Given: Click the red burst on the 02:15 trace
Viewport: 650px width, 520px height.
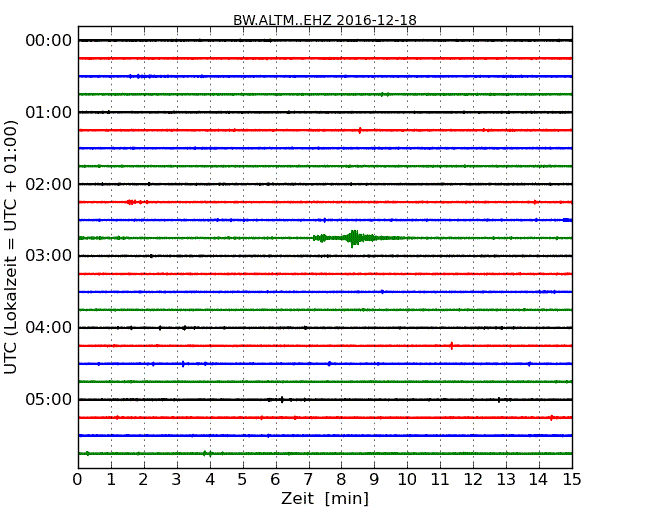Looking at the screenshot, I should click(x=133, y=202).
